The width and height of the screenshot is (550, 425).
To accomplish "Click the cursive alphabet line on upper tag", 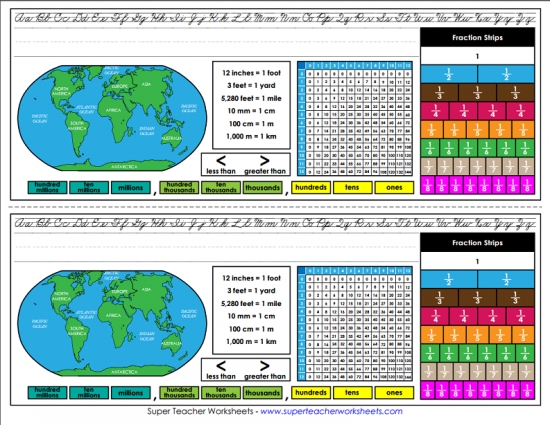I will pyautogui.click(x=275, y=18).
